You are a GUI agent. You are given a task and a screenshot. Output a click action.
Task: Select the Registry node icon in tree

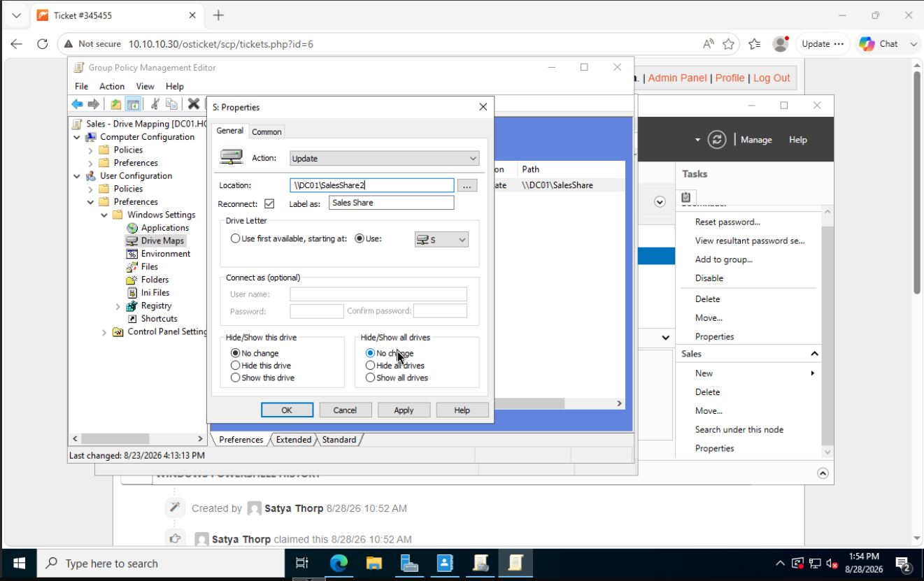pos(132,306)
